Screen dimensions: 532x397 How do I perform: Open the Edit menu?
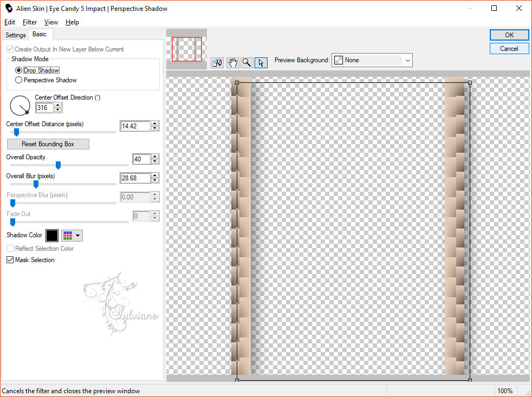click(x=10, y=22)
